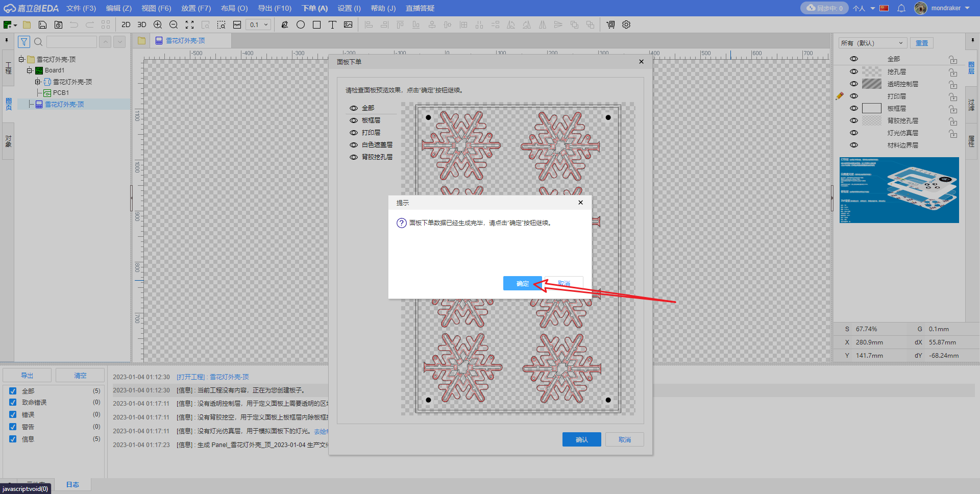Click the blue 确定 button in prompt dialog
The image size is (980, 494).
point(522,283)
